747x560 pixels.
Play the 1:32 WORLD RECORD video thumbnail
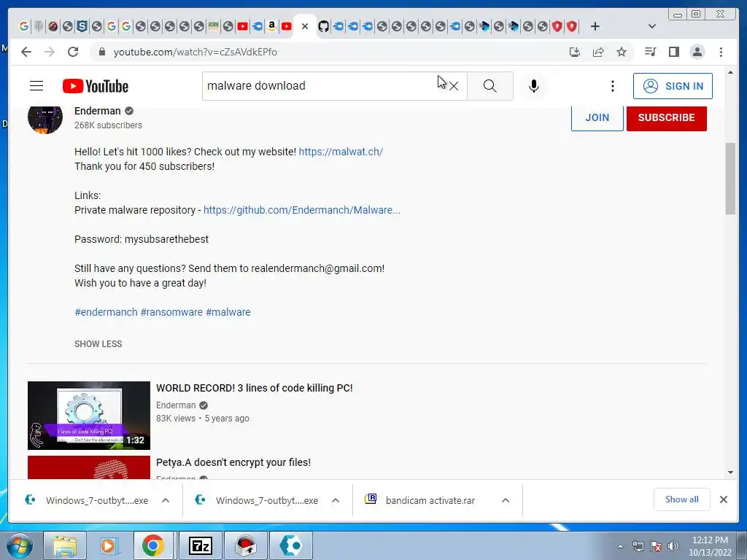tap(89, 415)
